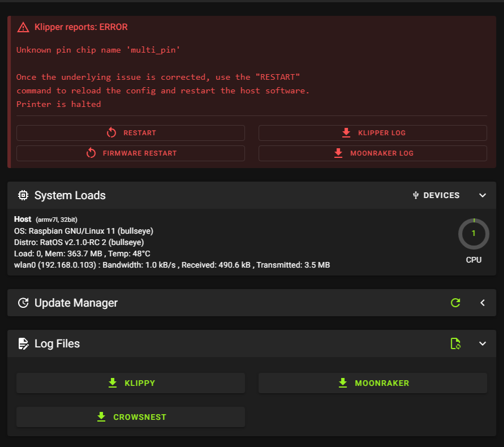Download the CROWSNEST log file
Image resolution: width=504 pixels, height=447 pixels.
tap(131, 417)
